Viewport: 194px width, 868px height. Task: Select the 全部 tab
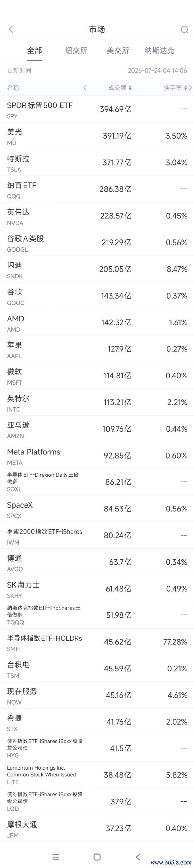[x=35, y=51]
